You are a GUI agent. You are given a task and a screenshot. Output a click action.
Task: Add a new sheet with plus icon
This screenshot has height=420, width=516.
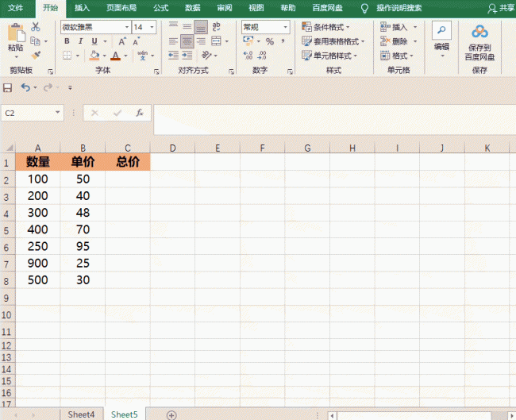[x=171, y=415]
